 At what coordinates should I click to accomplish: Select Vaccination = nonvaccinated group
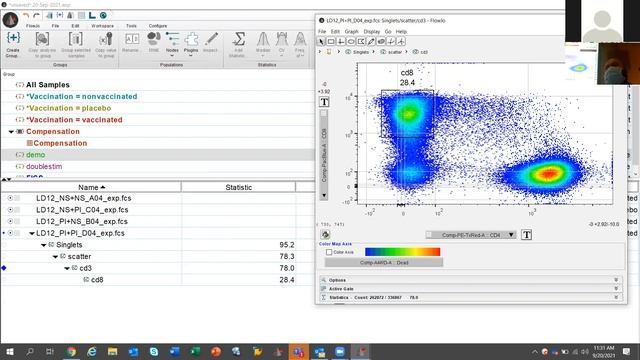(x=82, y=97)
